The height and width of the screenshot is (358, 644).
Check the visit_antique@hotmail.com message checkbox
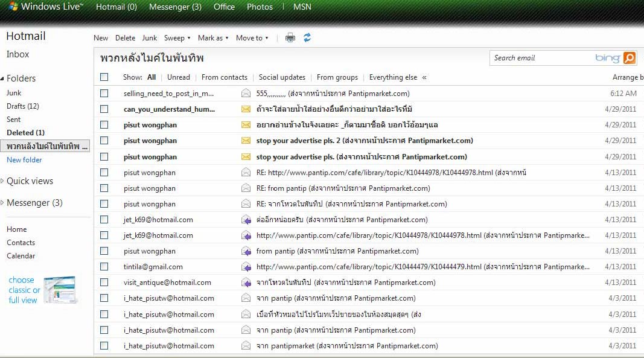pos(104,282)
